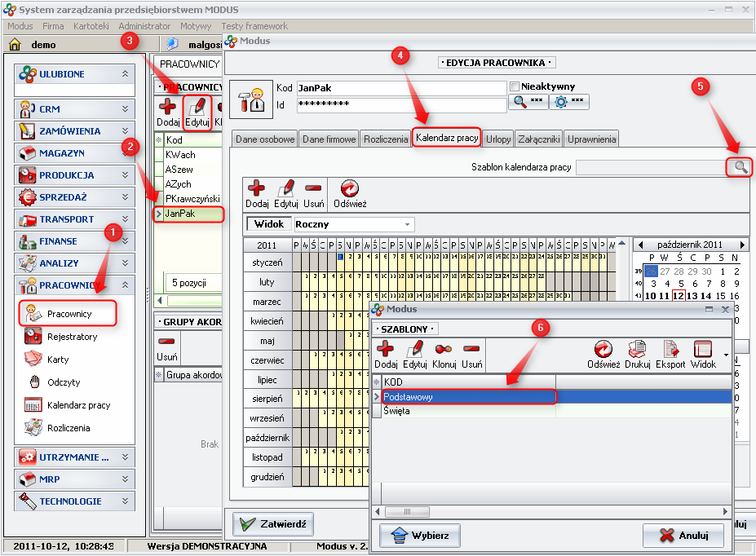
Task: Open Rejestratory in the sidebar
Action: click(71, 337)
